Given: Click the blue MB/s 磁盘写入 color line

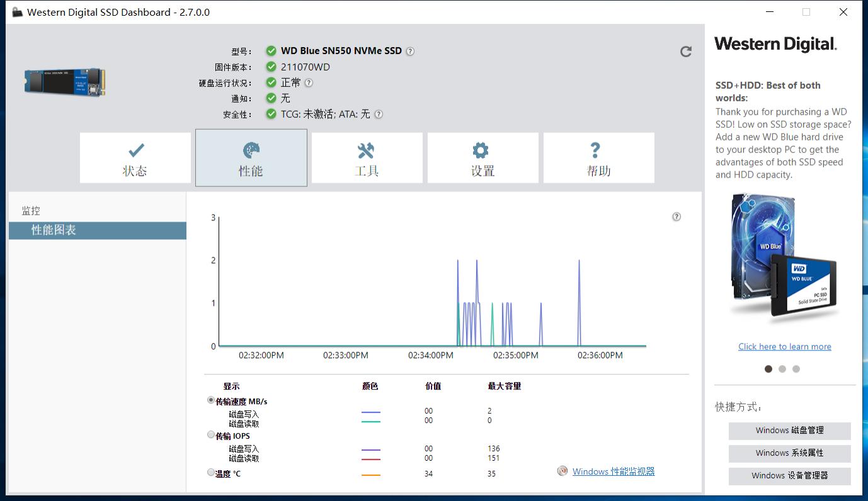Looking at the screenshot, I should pyautogui.click(x=371, y=412).
